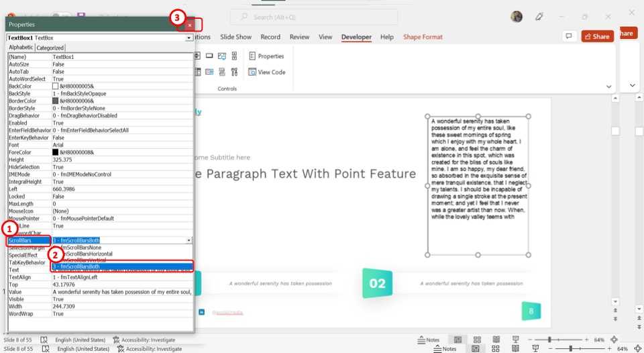The width and height of the screenshot is (644, 353).
Task: Toggle the Notes pane in status bar
Action: [x=428, y=340]
